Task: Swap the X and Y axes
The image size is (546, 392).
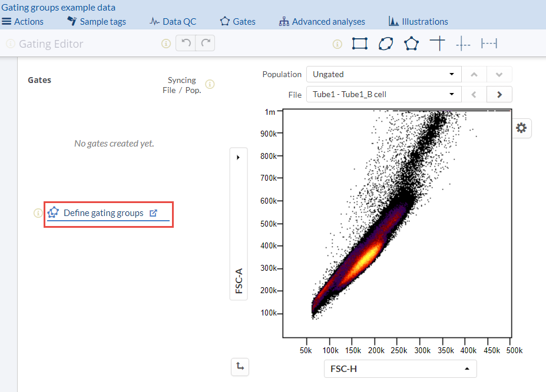Action: [239, 367]
